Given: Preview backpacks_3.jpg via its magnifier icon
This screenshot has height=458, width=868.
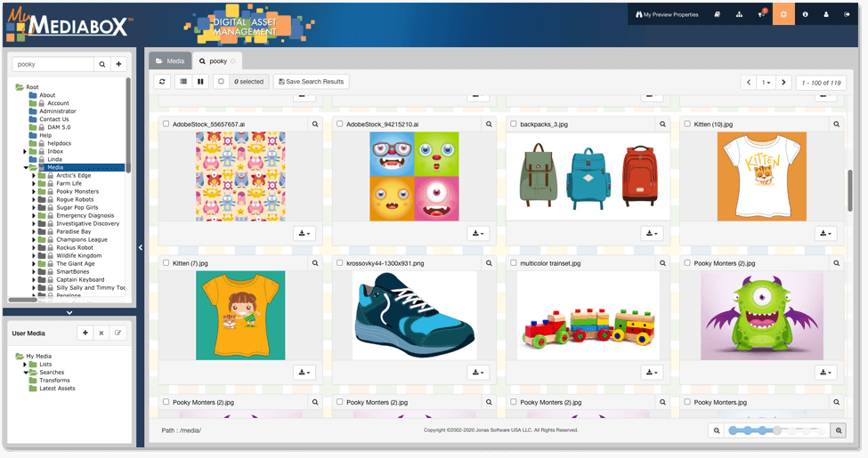Looking at the screenshot, I should [662, 124].
